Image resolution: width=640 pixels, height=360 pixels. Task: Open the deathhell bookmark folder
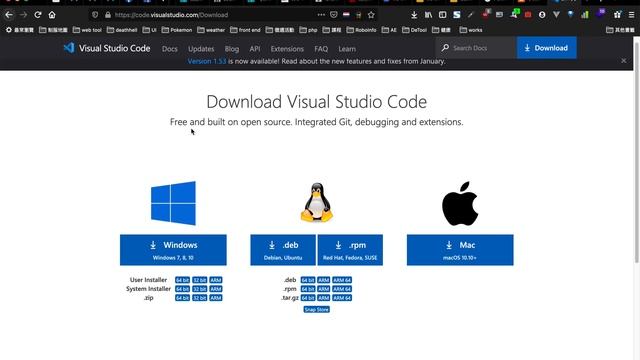[122, 30]
